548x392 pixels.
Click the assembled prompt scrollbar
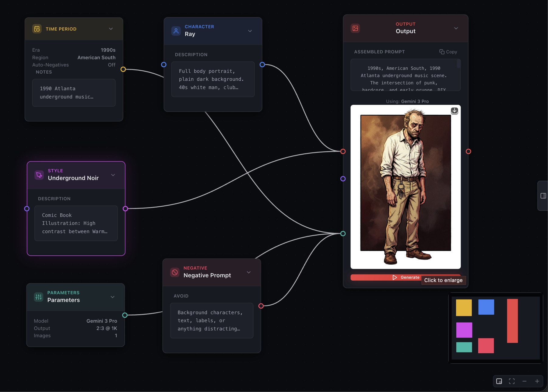point(458,64)
